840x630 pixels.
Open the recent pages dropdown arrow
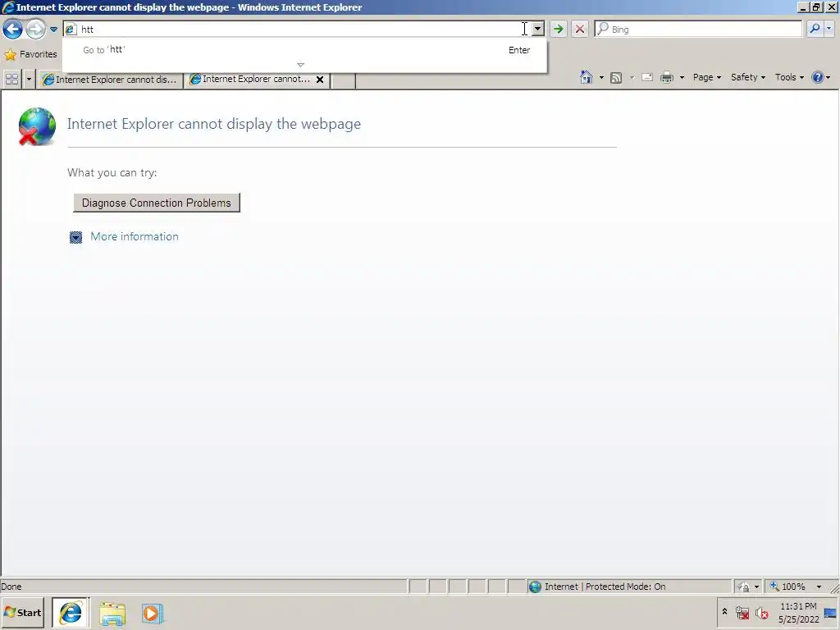click(x=53, y=30)
